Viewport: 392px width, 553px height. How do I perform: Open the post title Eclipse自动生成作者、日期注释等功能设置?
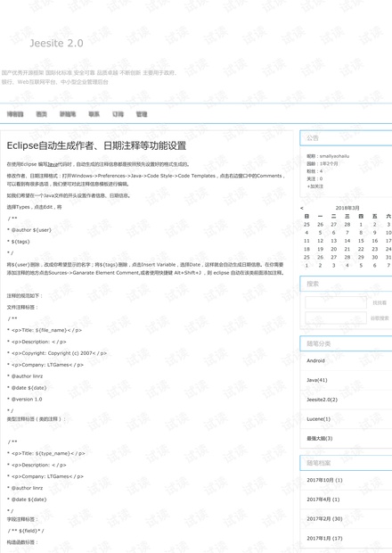[x=96, y=145]
